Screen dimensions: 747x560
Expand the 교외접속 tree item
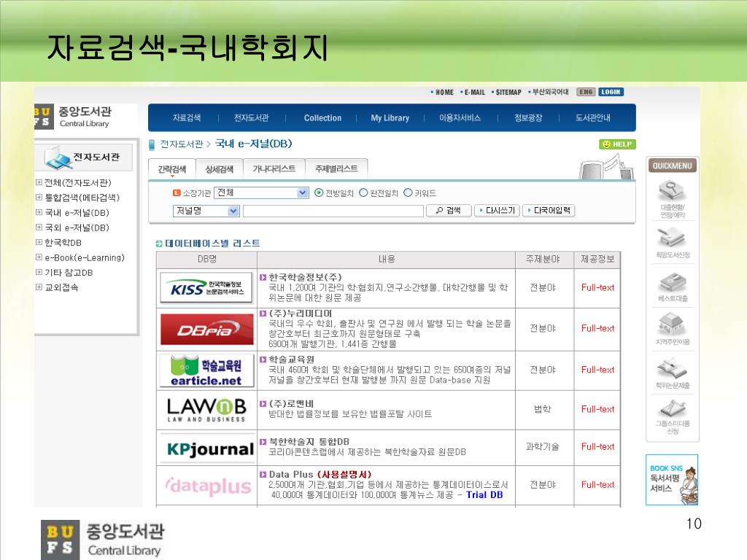coord(39,287)
